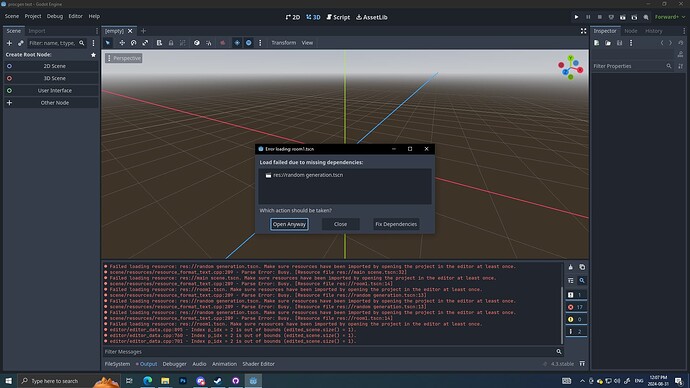The height and width of the screenshot is (388, 690).
Task: Open the Transform menu
Action: tap(283, 43)
